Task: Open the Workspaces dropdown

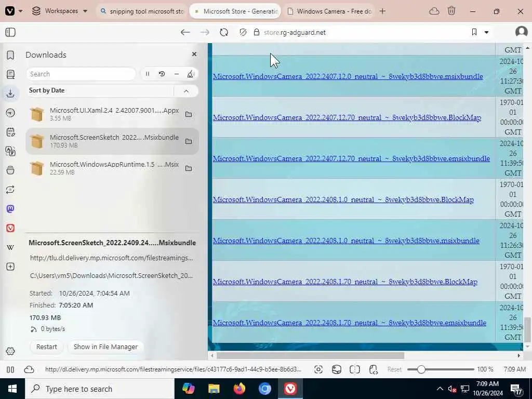Action: (x=60, y=11)
